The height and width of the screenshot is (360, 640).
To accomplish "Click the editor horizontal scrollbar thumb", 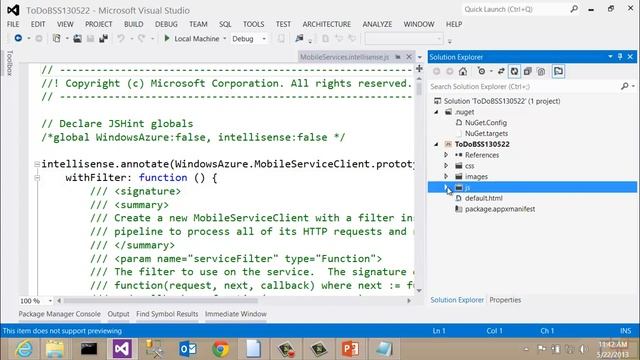I will point(160,301).
